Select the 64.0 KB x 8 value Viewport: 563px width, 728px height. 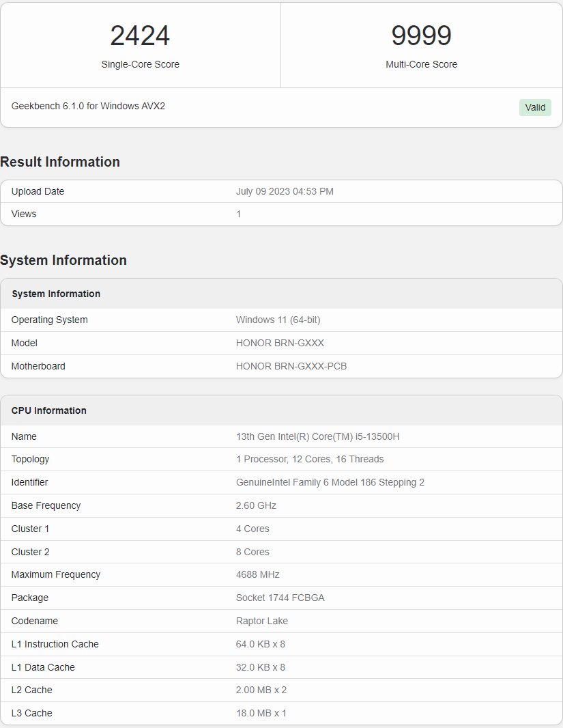(260, 645)
